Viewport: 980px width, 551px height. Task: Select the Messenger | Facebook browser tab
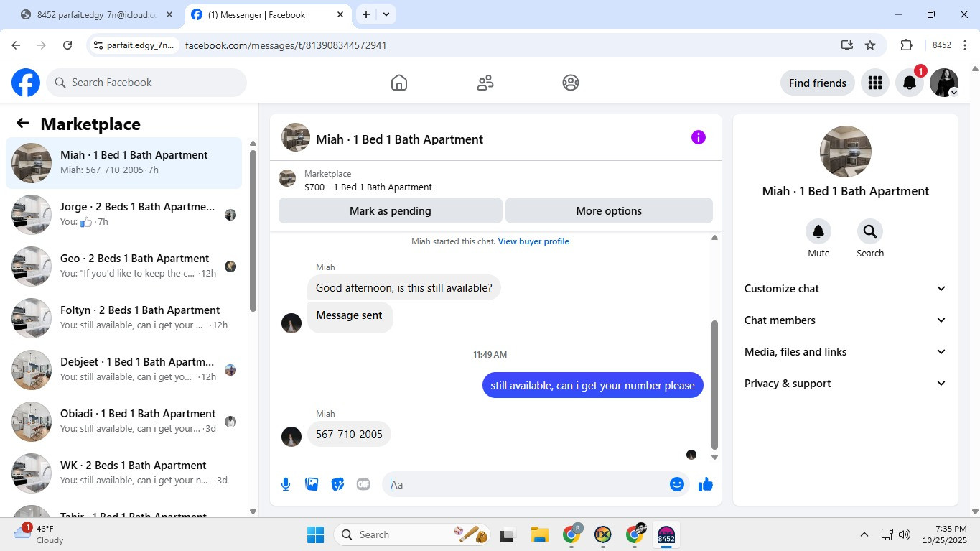click(x=267, y=14)
